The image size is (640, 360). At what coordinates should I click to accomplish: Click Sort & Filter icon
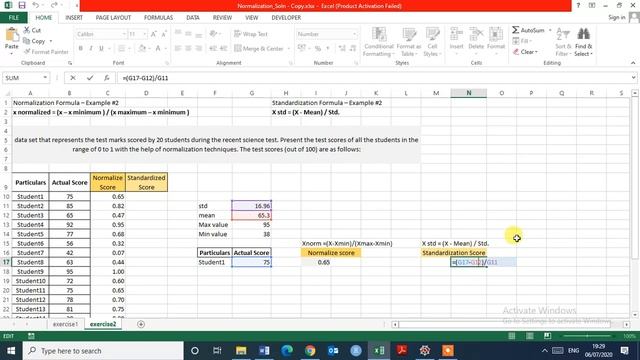pyautogui.click(x=563, y=34)
